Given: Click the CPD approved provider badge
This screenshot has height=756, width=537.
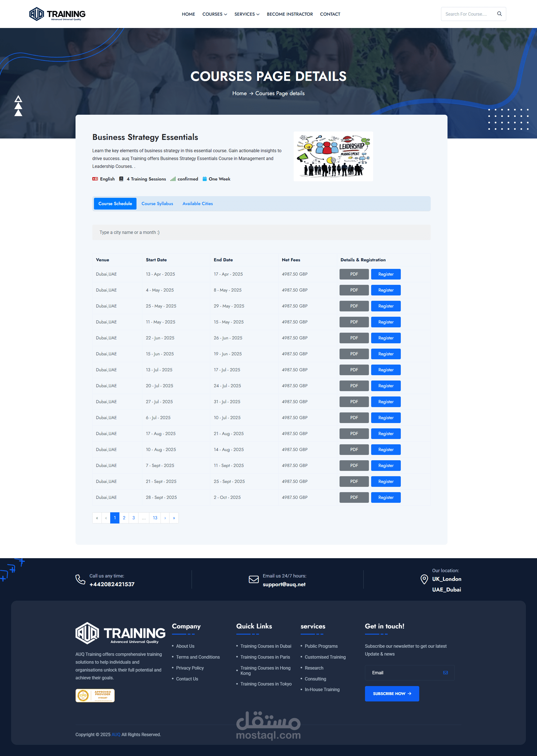Looking at the screenshot, I should coord(95,696).
